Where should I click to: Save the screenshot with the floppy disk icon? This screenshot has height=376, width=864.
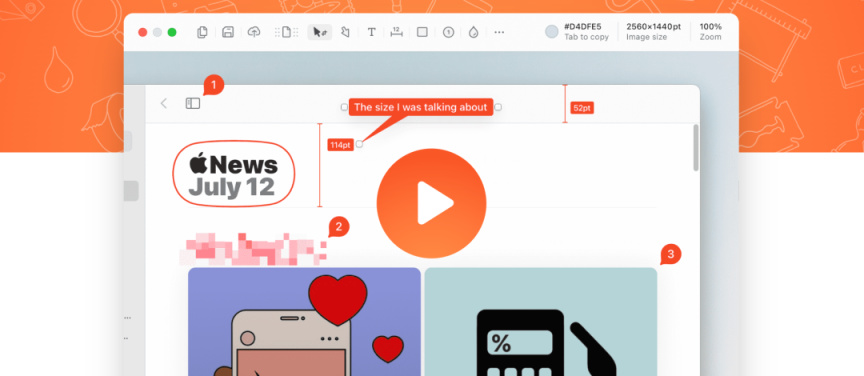point(228,32)
